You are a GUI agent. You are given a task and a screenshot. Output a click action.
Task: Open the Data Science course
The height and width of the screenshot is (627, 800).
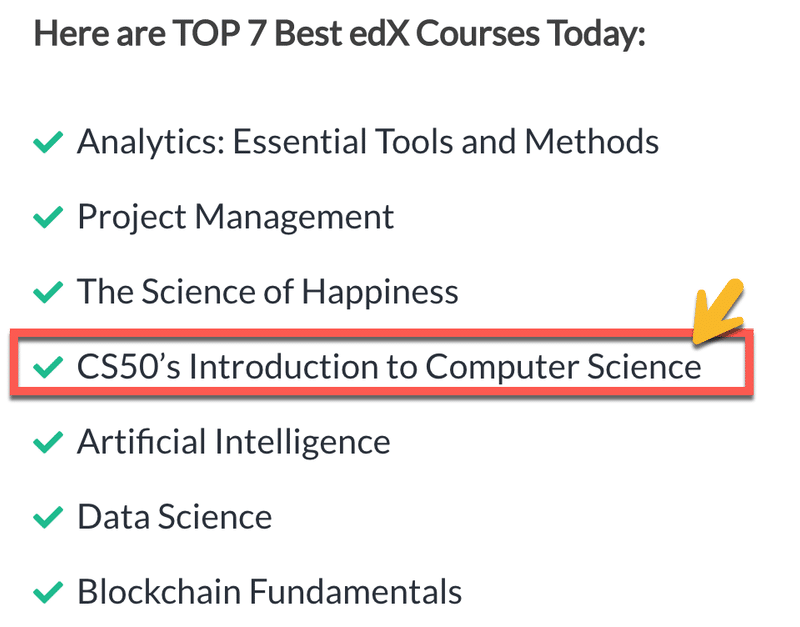(x=174, y=517)
